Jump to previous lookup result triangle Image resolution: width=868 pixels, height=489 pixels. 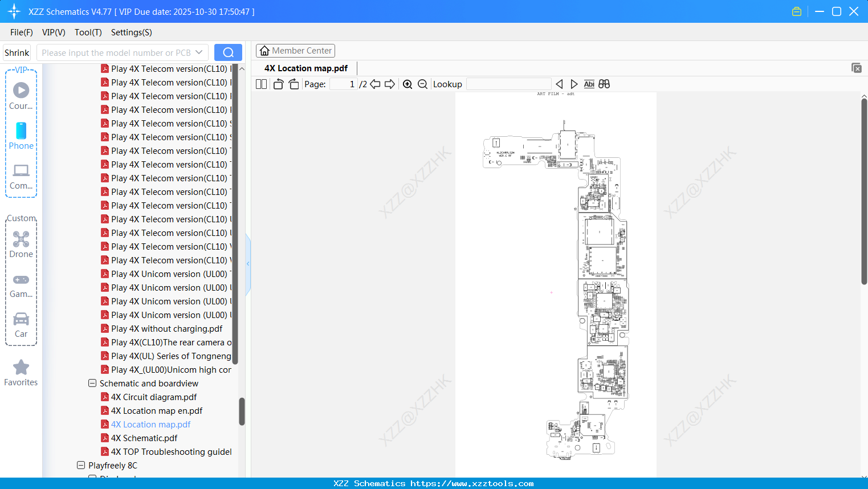coord(559,84)
